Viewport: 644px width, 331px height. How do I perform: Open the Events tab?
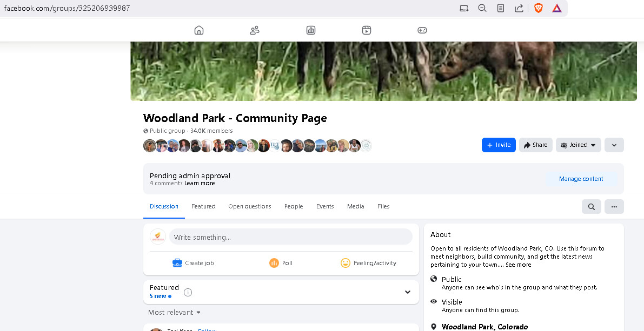325,206
